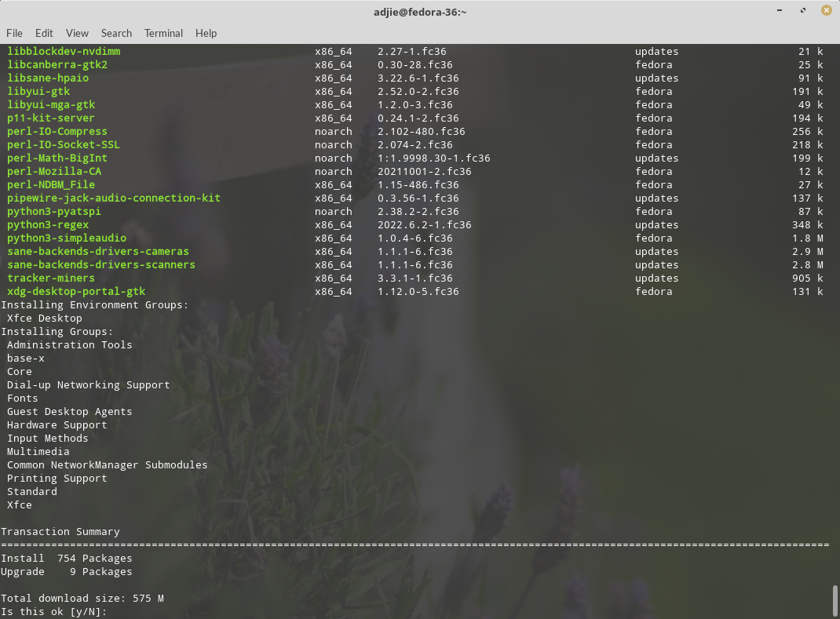The width and height of the screenshot is (840, 619).
Task: Click the p11-kit-server package name
Action: pyautogui.click(x=51, y=118)
